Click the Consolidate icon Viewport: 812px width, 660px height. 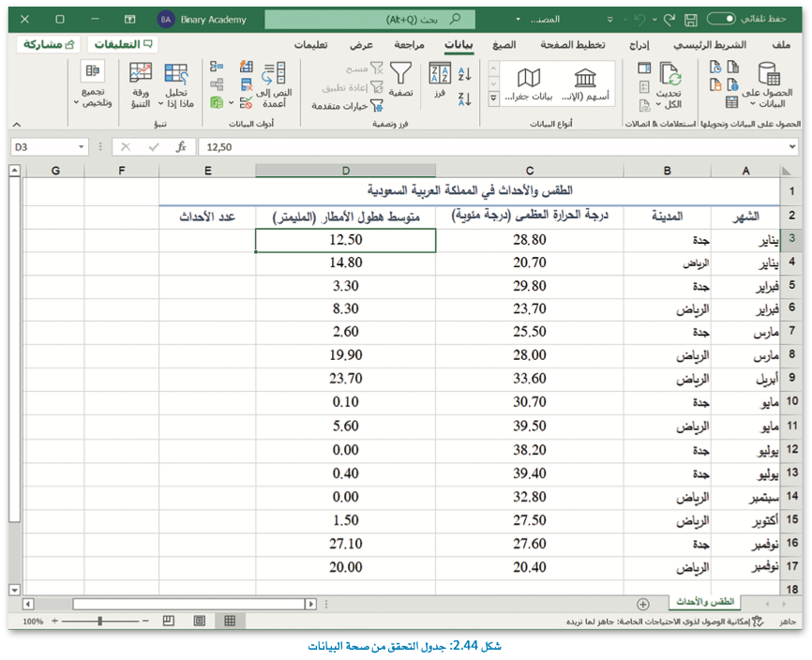pos(217,67)
